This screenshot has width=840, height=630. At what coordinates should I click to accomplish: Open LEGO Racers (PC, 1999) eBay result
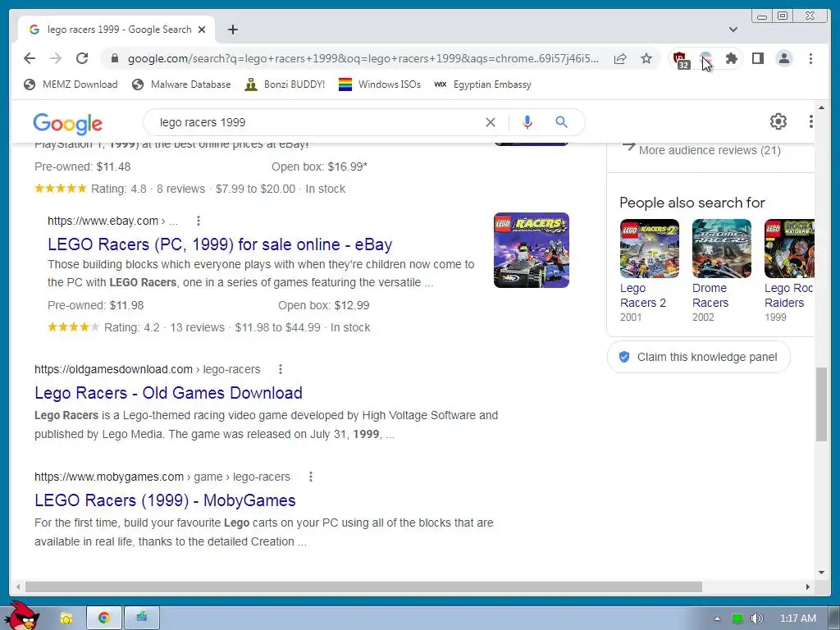click(220, 244)
